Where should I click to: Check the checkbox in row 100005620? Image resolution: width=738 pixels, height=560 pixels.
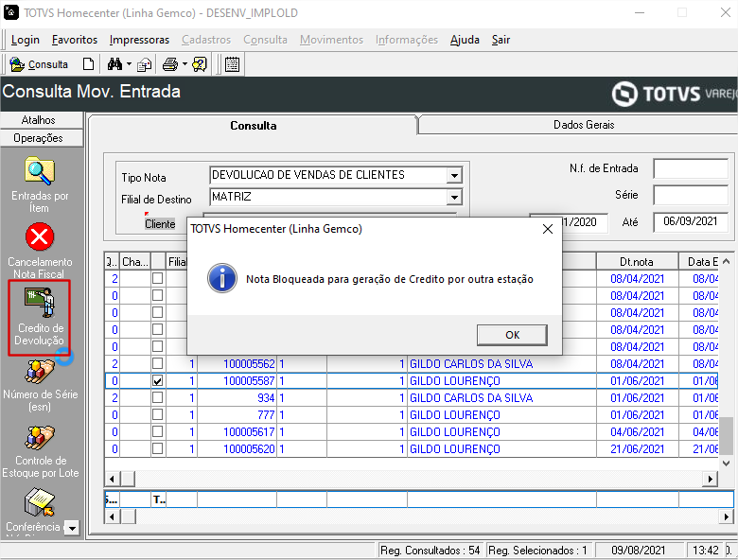pyautogui.click(x=158, y=448)
